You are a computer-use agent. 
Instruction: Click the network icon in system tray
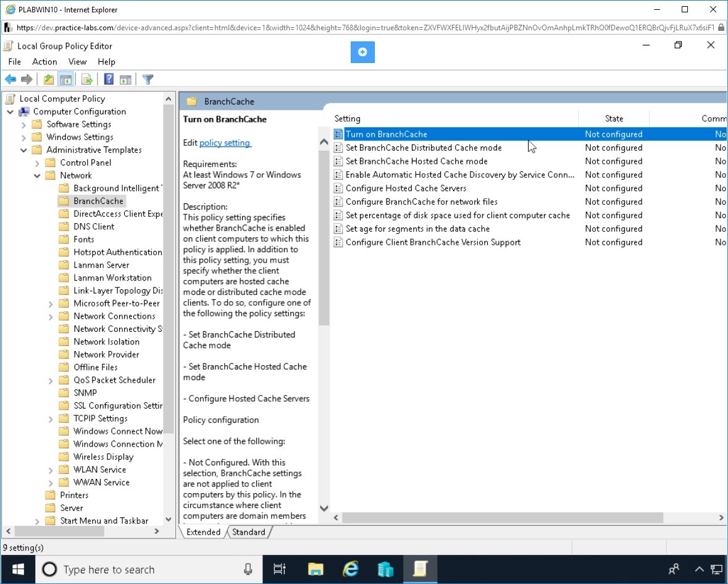pos(716,569)
